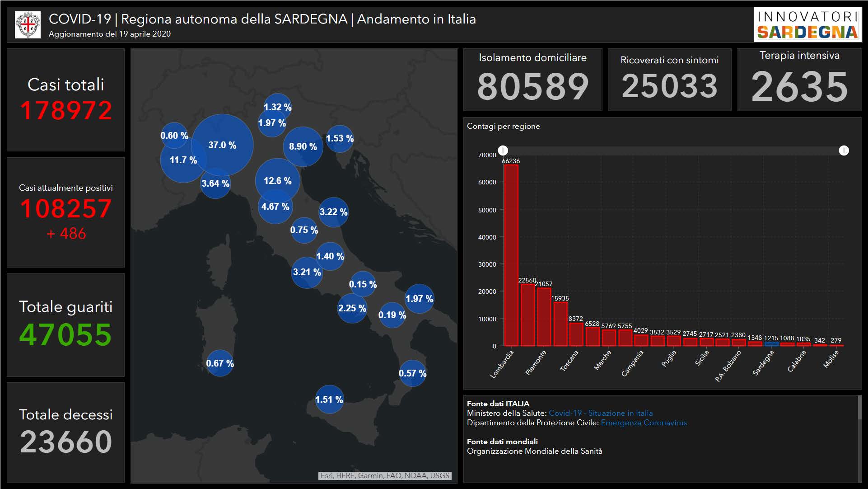Select the 1.97 % Puglia map bubble
This screenshot has width=868, height=489.
[x=419, y=299]
